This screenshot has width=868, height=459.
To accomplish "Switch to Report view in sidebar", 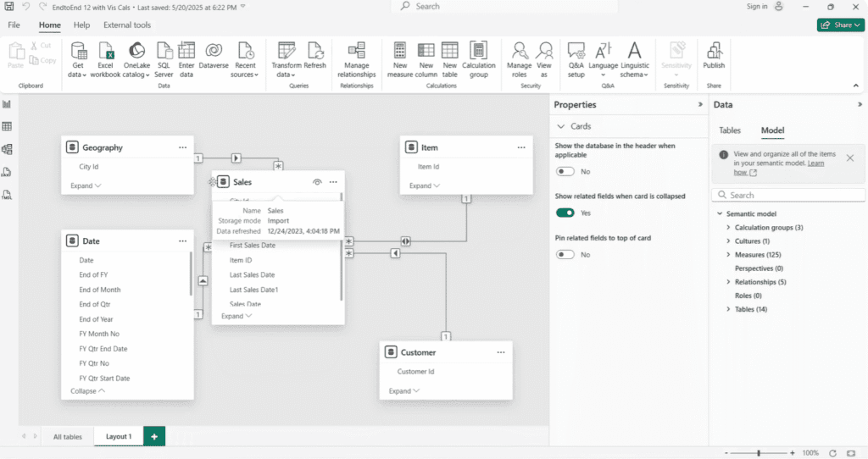I will (7, 104).
